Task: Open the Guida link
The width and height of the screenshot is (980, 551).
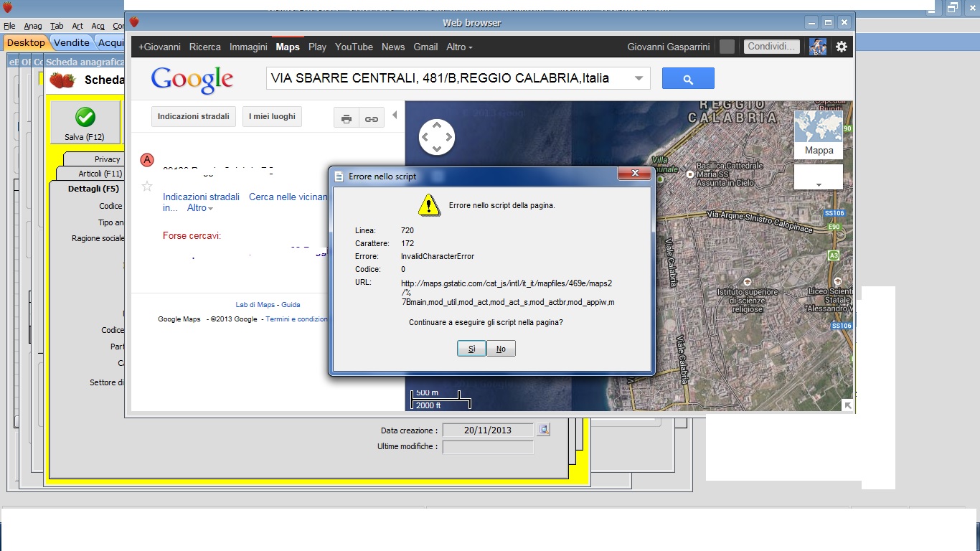Action: pyautogui.click(x=291, y=304)
